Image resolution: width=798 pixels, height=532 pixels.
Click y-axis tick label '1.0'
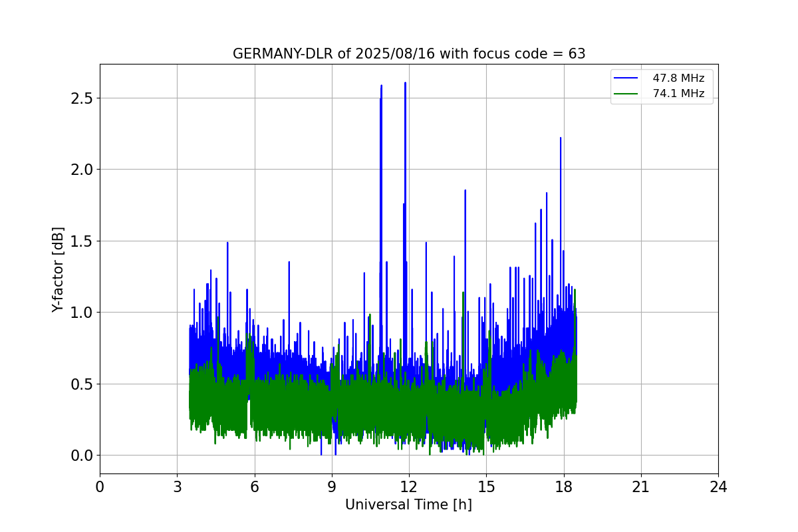click(x=82, y=313)
